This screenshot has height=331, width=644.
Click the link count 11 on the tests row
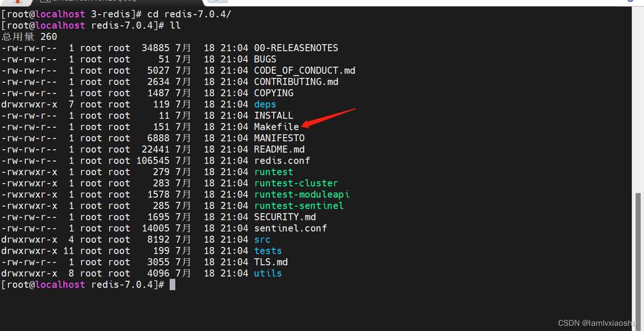pyautogui.click(x=69, y=251)
